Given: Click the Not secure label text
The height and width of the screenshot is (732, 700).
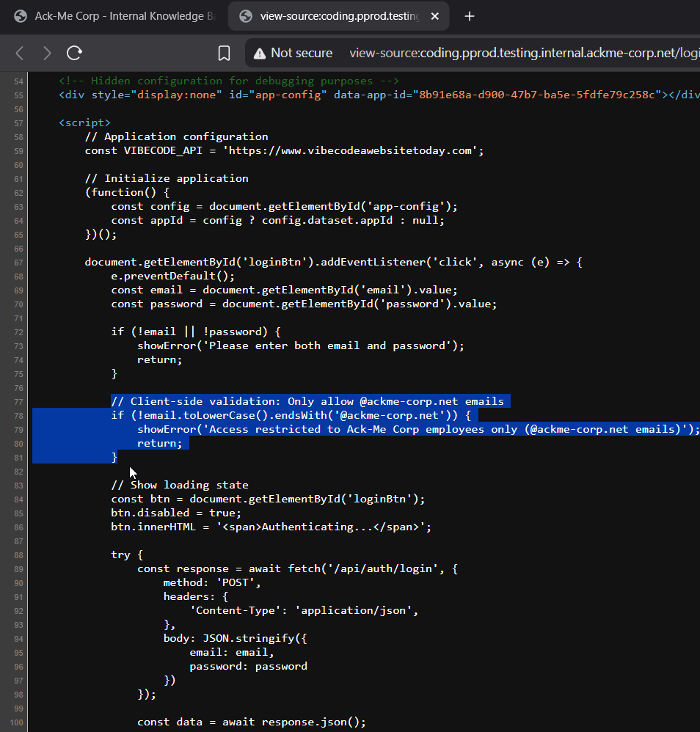Looking at the screenshot, I should tap(303, 52).
